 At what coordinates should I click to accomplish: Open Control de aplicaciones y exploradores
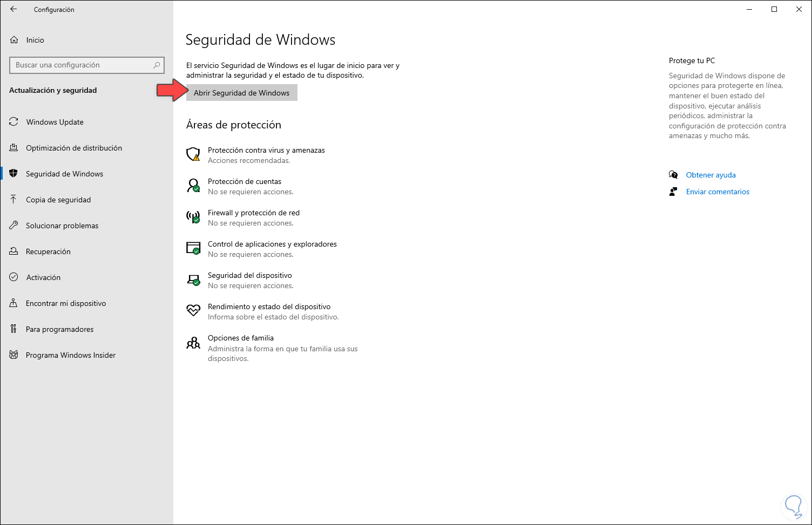(272, 244)
